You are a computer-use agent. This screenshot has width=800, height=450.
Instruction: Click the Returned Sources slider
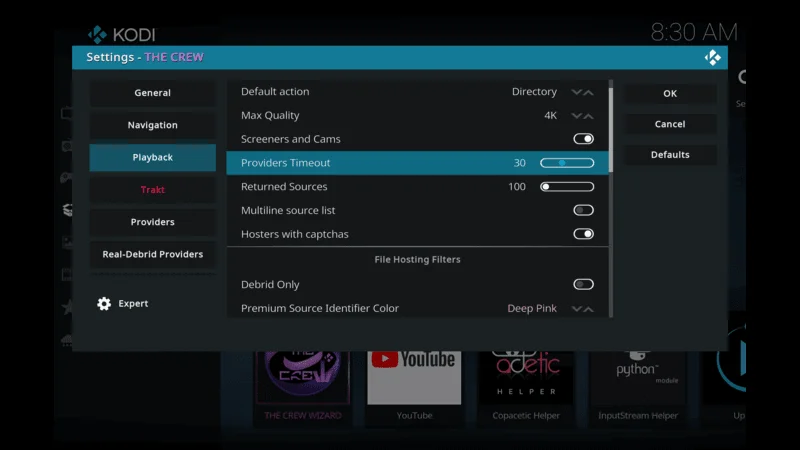click(567, 187)
